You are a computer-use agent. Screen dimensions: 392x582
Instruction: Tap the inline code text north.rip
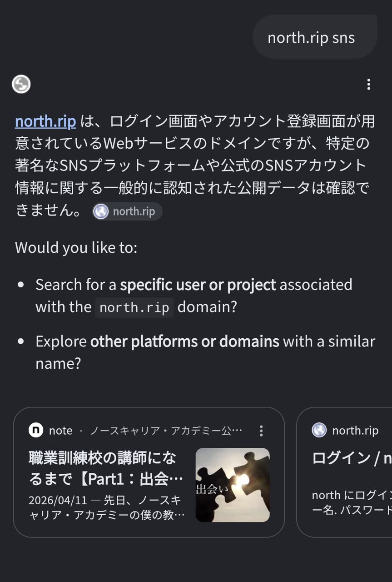(x=134, y=307)
